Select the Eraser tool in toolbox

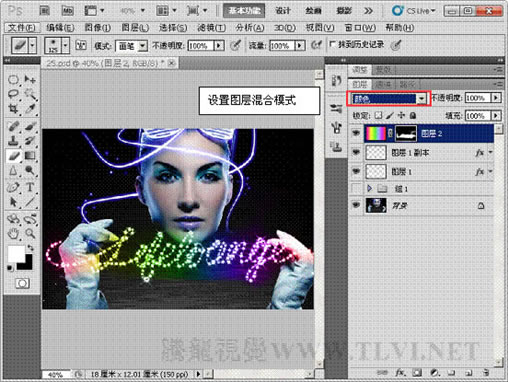point(14,156)
